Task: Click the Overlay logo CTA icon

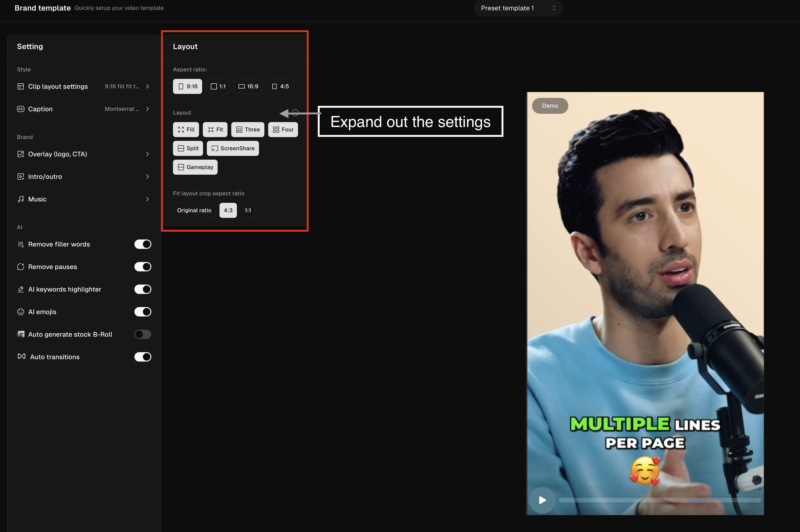Action: click(x=21, y=154)
